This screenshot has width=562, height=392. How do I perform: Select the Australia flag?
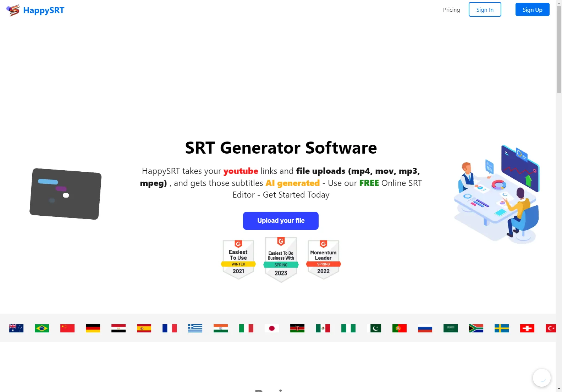[x=16, y=328]
